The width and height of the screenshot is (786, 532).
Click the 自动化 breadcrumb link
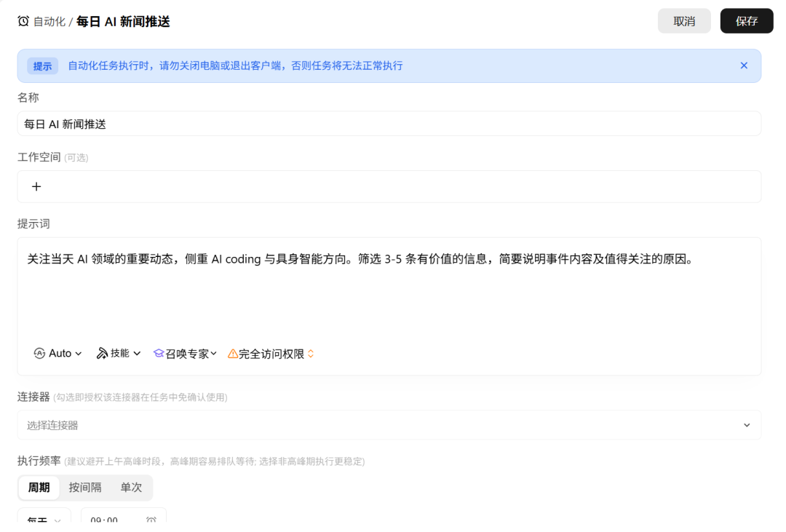click(49, 22)
